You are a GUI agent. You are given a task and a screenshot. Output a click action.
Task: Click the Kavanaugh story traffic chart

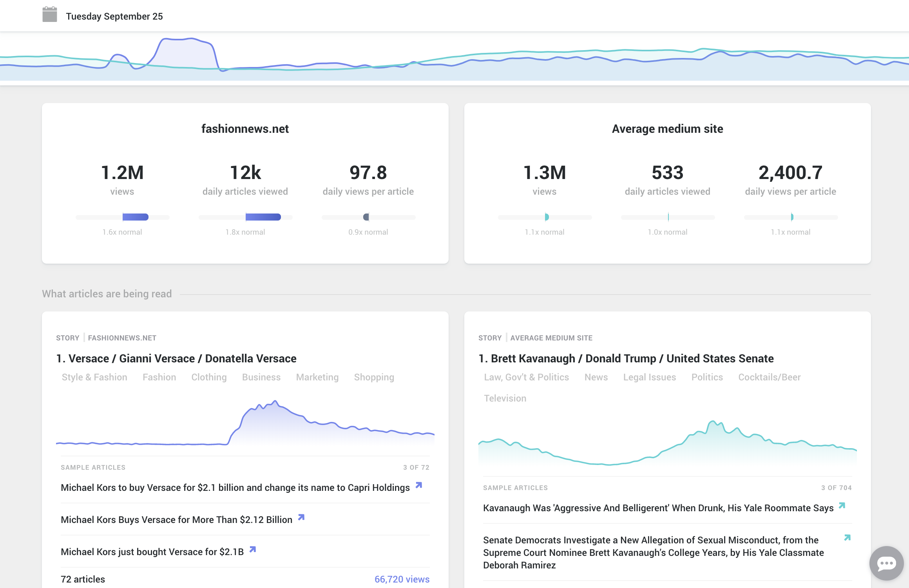(668, 443)
